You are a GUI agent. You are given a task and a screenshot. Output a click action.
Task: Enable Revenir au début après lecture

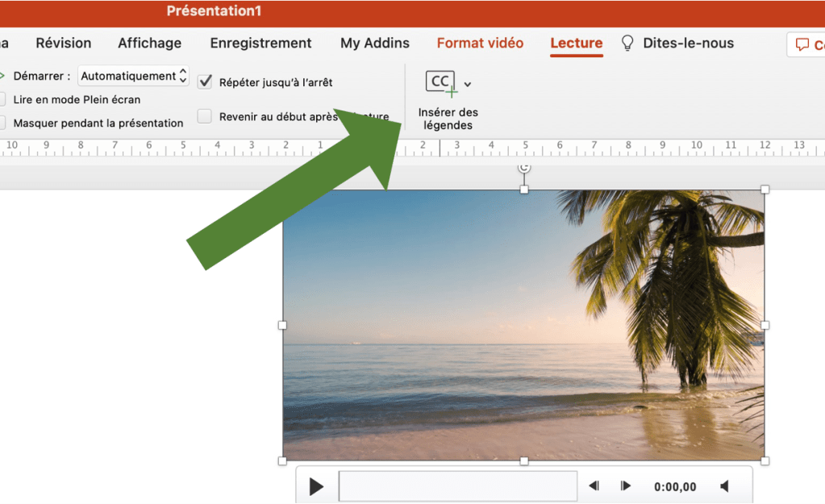point(205,117)
